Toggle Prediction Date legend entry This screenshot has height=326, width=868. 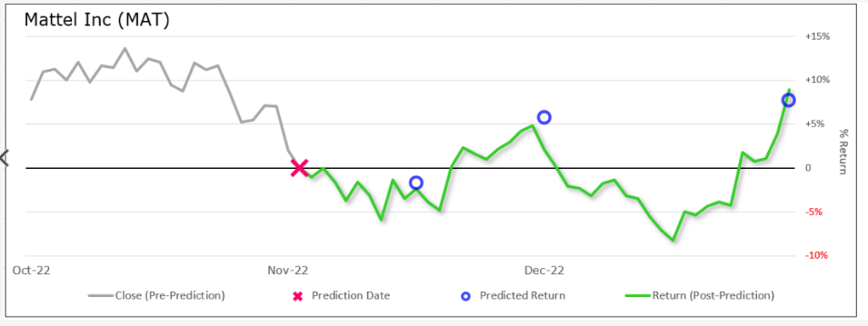click(341, 295)
